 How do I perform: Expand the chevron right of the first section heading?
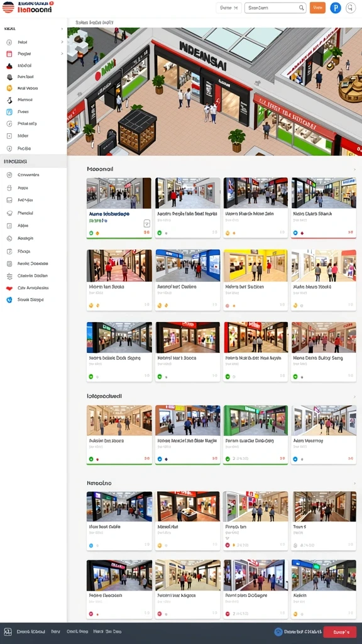pyautogui.click(x=354, y=169)
